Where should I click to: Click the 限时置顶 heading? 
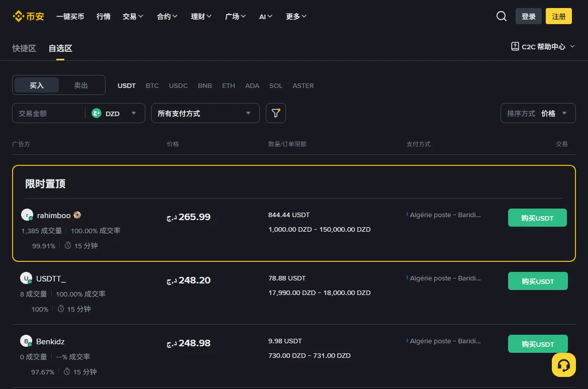pyautogui.click(x=45, y=184)
